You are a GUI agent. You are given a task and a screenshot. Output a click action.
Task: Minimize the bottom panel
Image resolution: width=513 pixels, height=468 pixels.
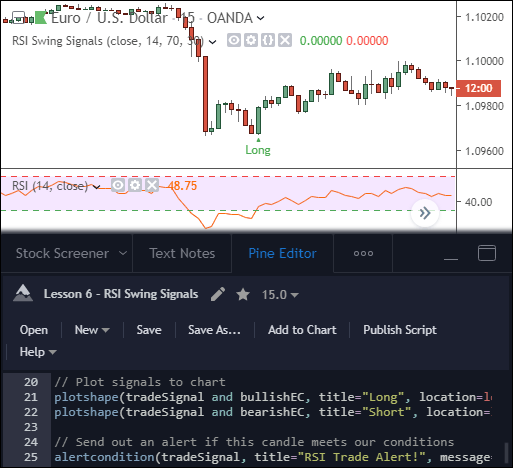coord(451,259)
